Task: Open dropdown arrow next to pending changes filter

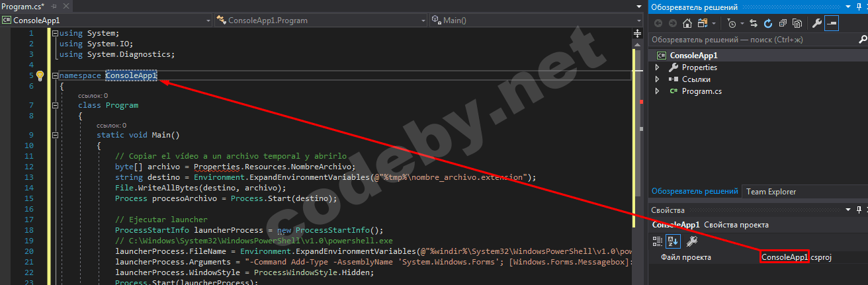Action: pyautogui.click(x=743, y=23)
